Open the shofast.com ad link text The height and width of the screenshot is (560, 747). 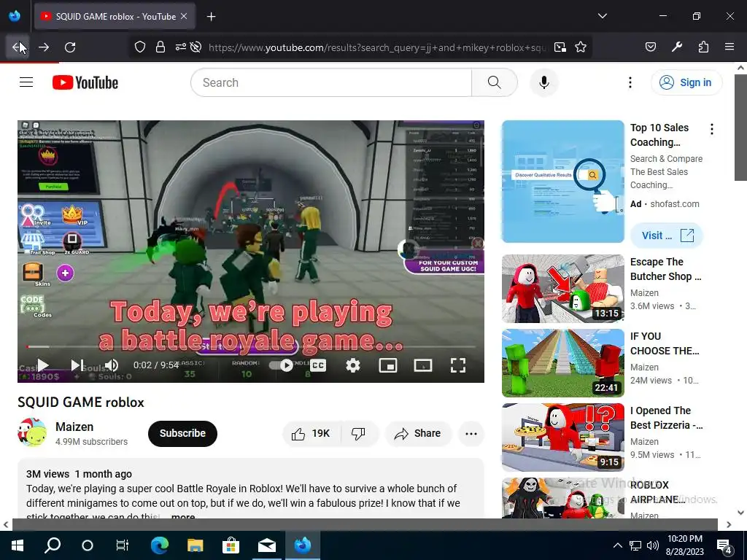coord(675,204)
